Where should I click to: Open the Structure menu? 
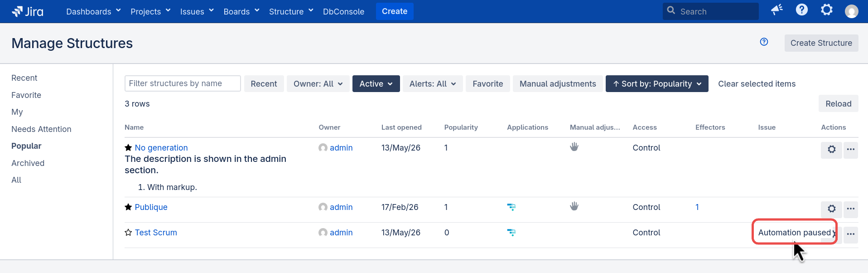(x=291, y=11)
